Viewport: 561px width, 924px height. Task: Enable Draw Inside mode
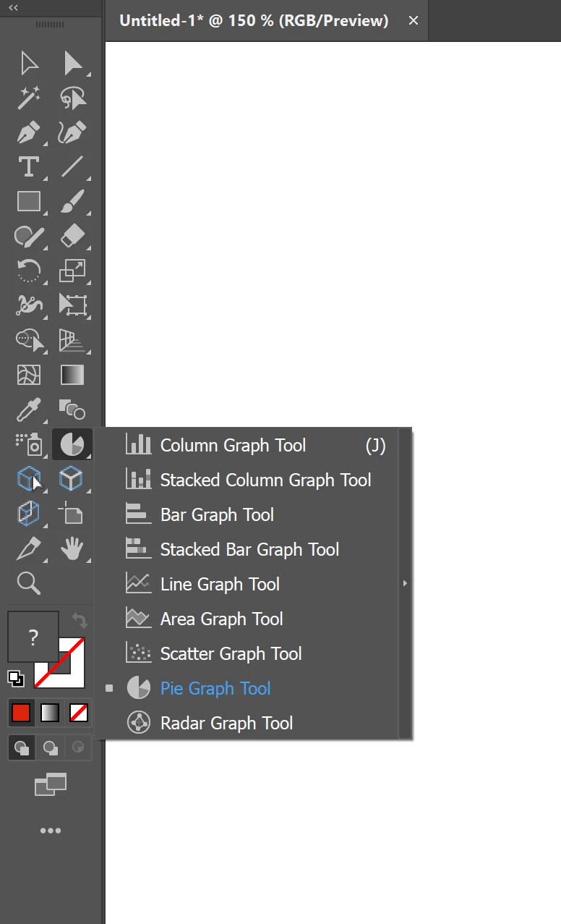click(x=79, y=747)
